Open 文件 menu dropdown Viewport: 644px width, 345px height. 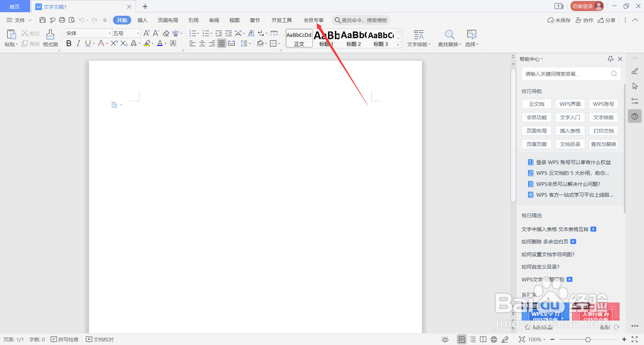pyautogui.click(x=19, y=20)
